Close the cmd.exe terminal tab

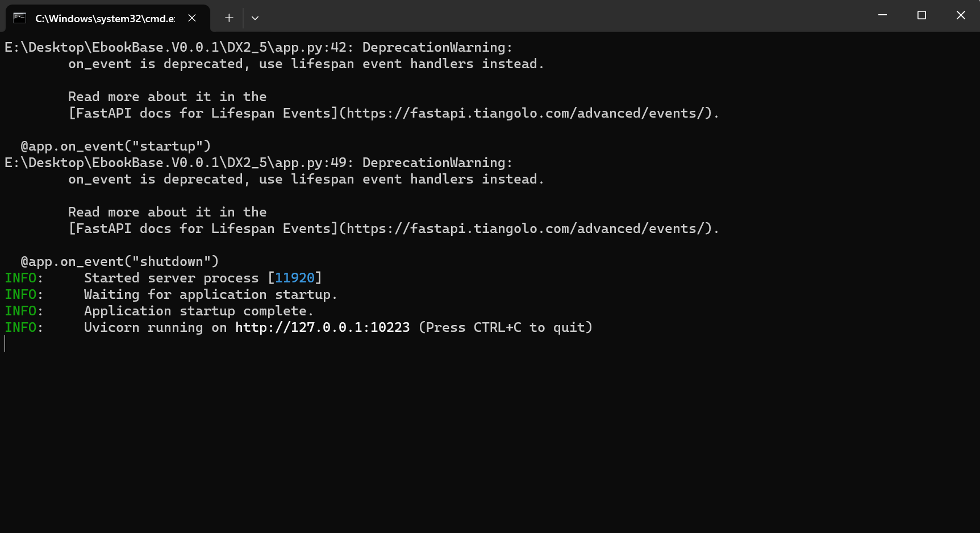(192, 18)
